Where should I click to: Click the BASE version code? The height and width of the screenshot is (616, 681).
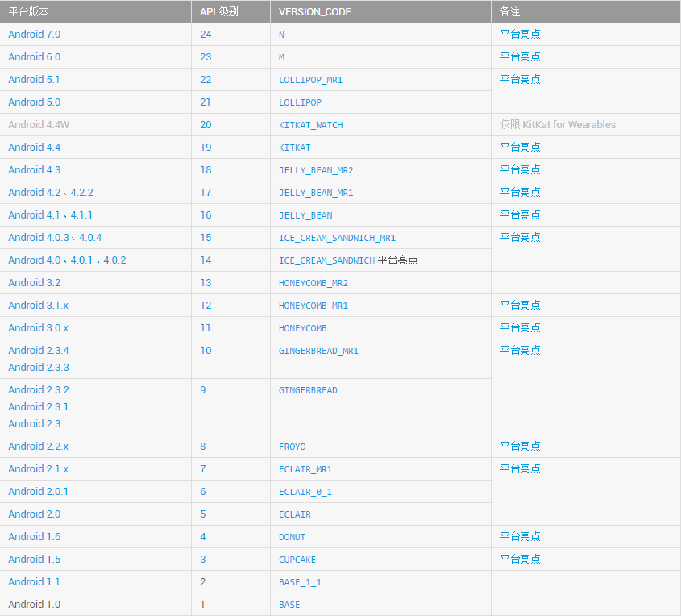point(289,606)
